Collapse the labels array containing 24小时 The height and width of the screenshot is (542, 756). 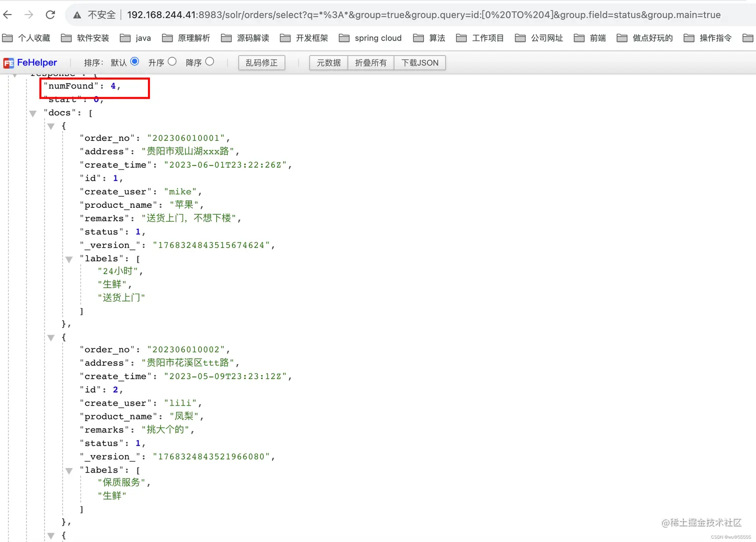coord(69,259)
